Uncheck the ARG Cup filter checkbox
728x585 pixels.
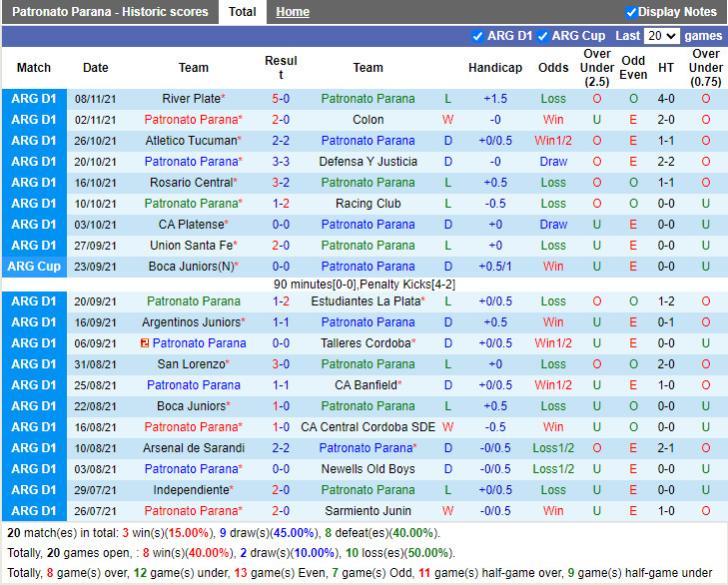pyautogui.click(x=543, y=36)
